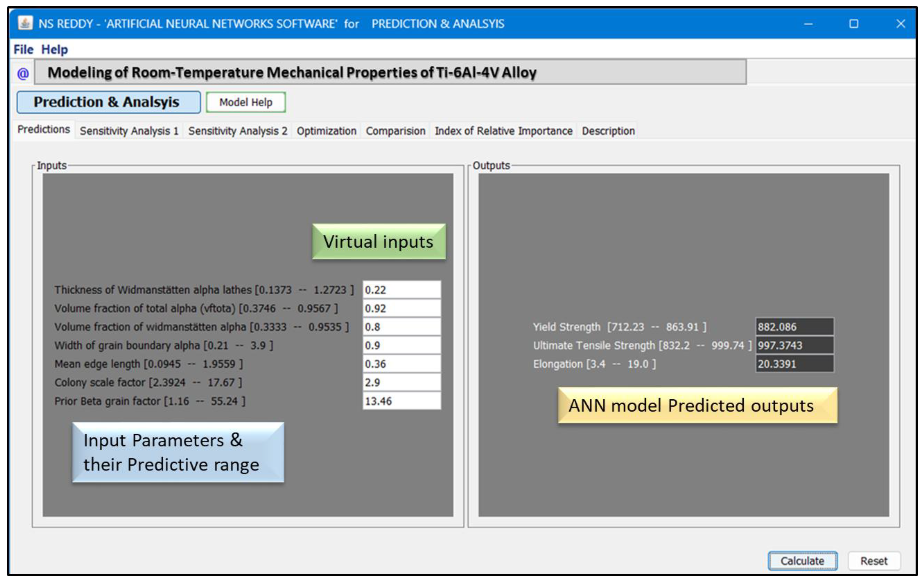Click the blue @ icon
The height and width of the screenshot is (581, 924).
pyautogui.click(x=23, y=73)
